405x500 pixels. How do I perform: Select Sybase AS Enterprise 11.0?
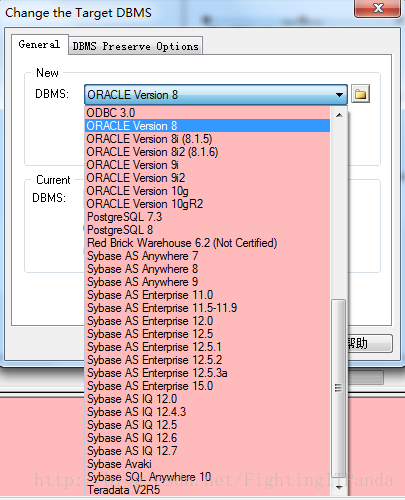coord(207,295)
